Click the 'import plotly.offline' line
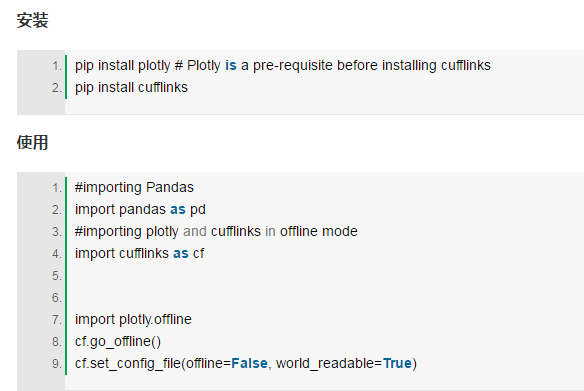This screenshot has width=584, height=391. (133, 320)
